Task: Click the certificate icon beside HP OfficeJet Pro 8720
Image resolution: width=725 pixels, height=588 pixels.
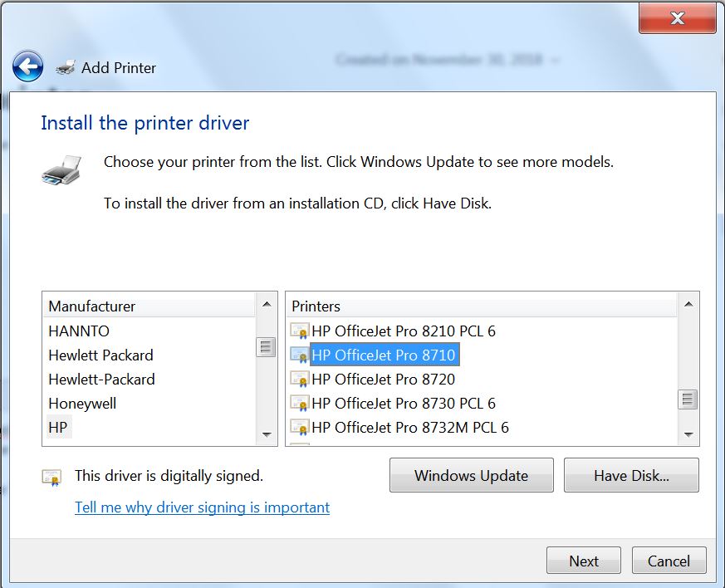Action: click(x=299, y=379)
